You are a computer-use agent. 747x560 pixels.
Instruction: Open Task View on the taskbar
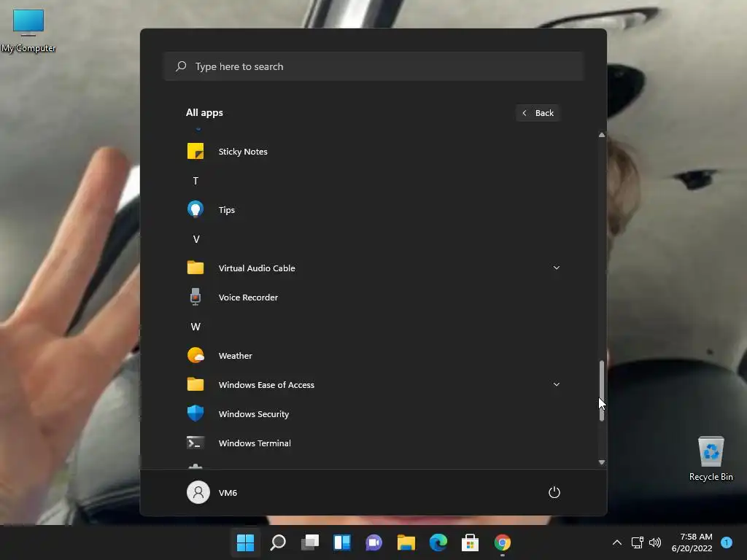click(x=310, y=542)
